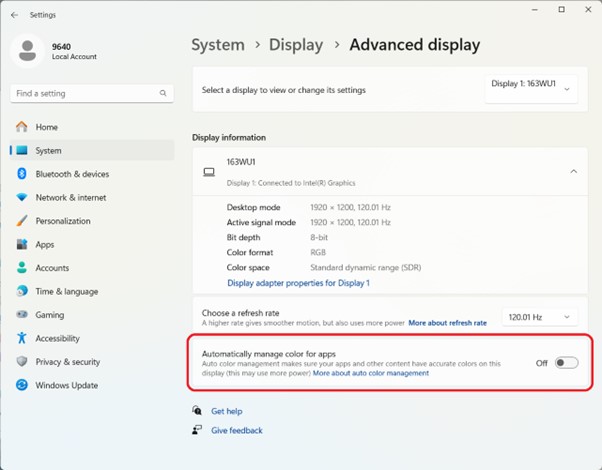The height and width of the screenshot is (470, 602).
Task: Click the Personalization paintbrush icon
Action: coord(21,221)
